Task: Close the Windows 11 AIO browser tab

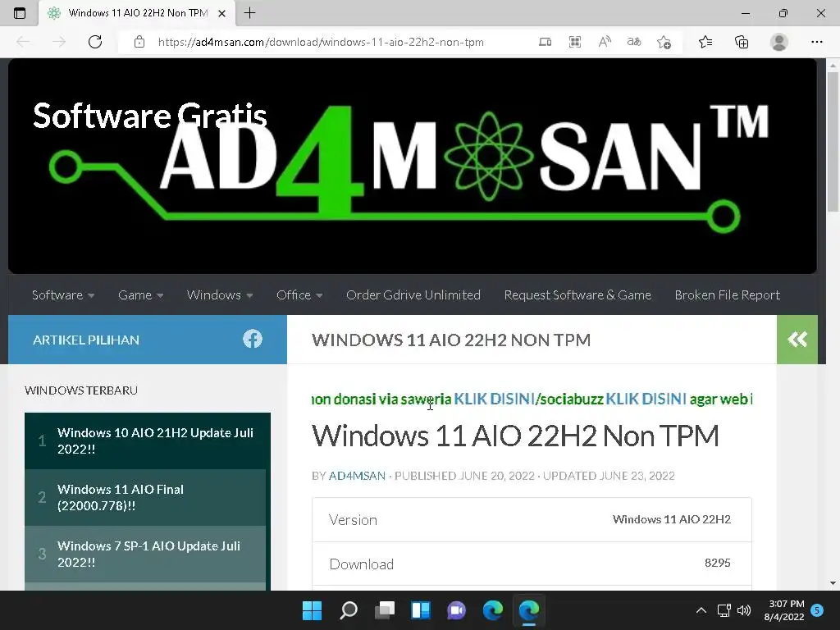Action: [x=221, y=13]
